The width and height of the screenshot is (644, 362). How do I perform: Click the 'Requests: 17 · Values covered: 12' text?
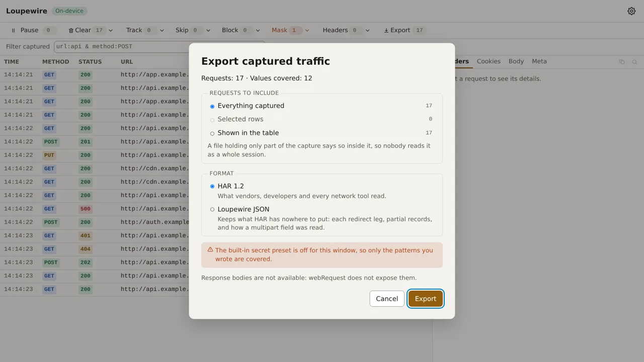[257, 78]
